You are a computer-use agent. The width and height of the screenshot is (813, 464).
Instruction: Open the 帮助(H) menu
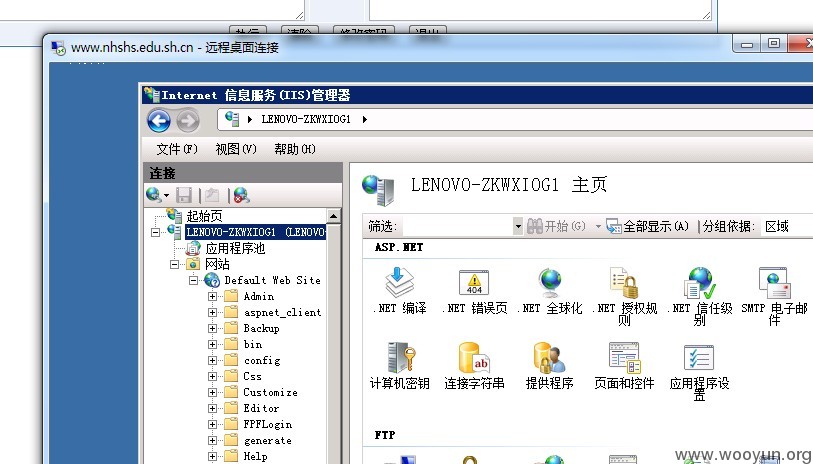(295, 149)
